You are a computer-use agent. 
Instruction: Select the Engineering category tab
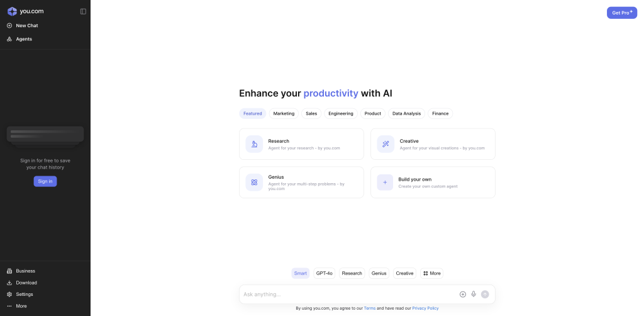pos(341,113)
